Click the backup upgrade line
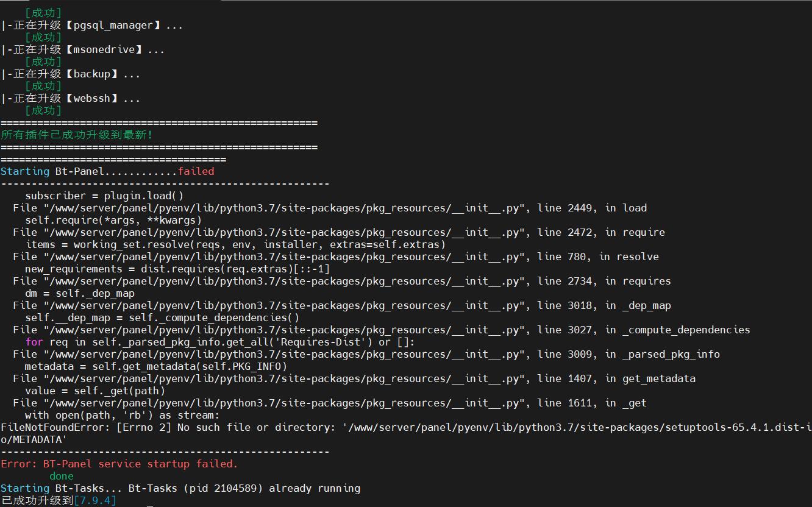This screenshot has height=507, width=812. [x=70, y=74]
